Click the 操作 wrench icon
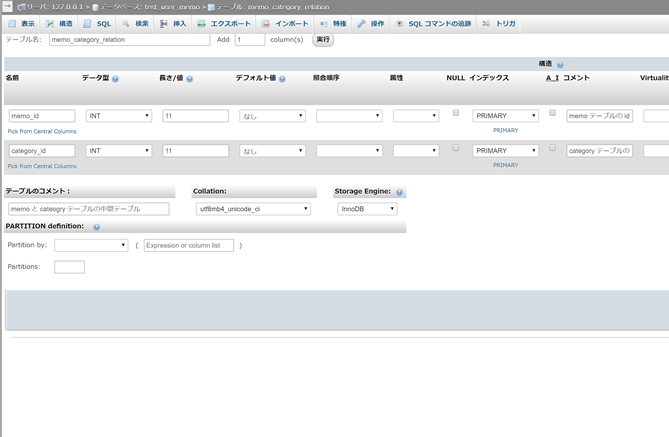Screen dimensions: 669x437 [361, 24]
